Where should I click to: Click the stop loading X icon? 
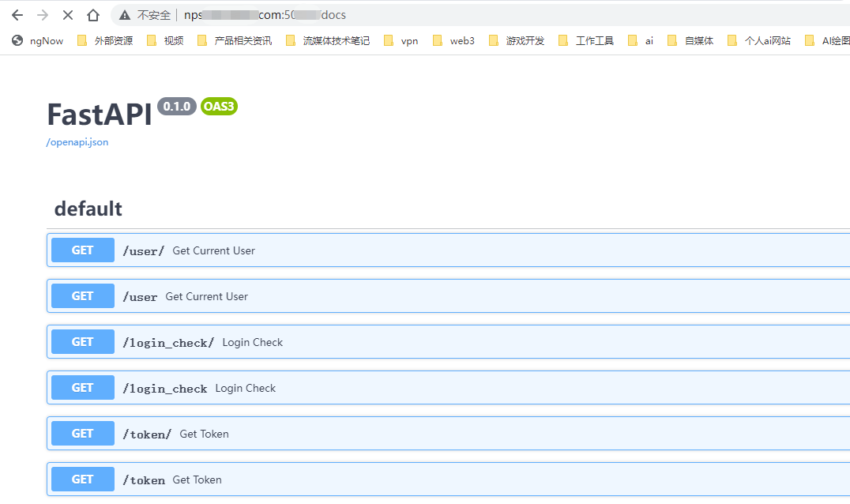point(67,14)
